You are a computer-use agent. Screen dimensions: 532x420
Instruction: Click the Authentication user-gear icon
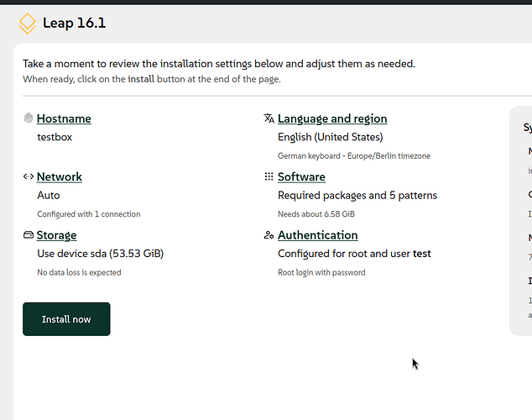269,235
